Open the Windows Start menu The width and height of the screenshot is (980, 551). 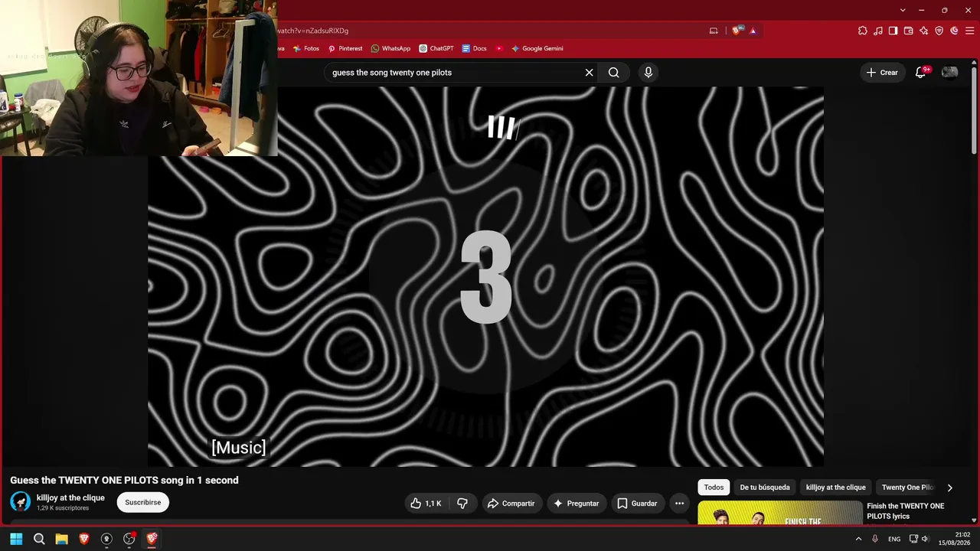(x=16, y=539)
